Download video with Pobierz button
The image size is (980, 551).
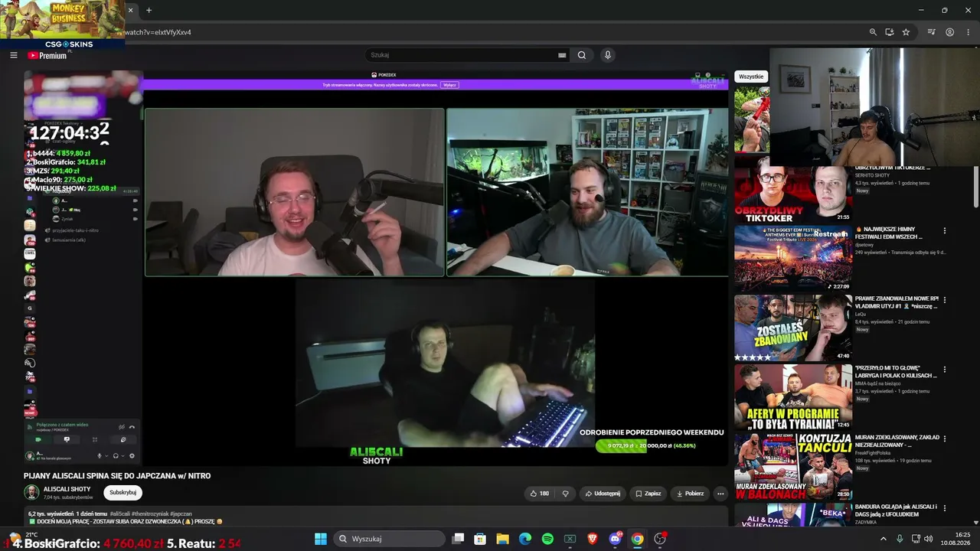pyautogui.click(x=690, y=494)
